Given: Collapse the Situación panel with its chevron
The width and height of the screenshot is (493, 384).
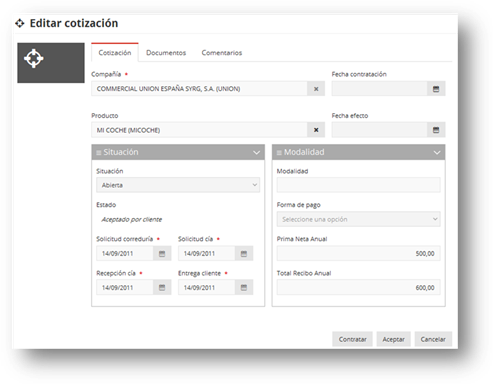Looking at the screenshot, I should [256, 153].
